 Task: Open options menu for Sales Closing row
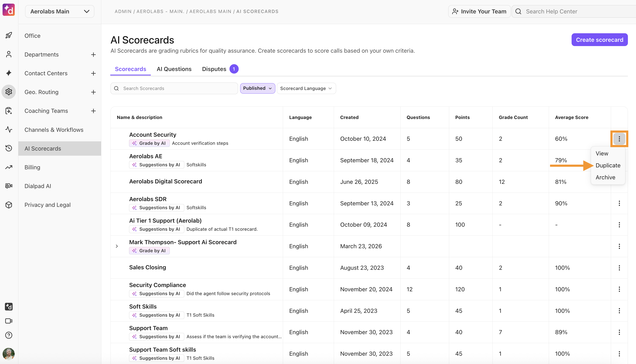tap(619, 268)
